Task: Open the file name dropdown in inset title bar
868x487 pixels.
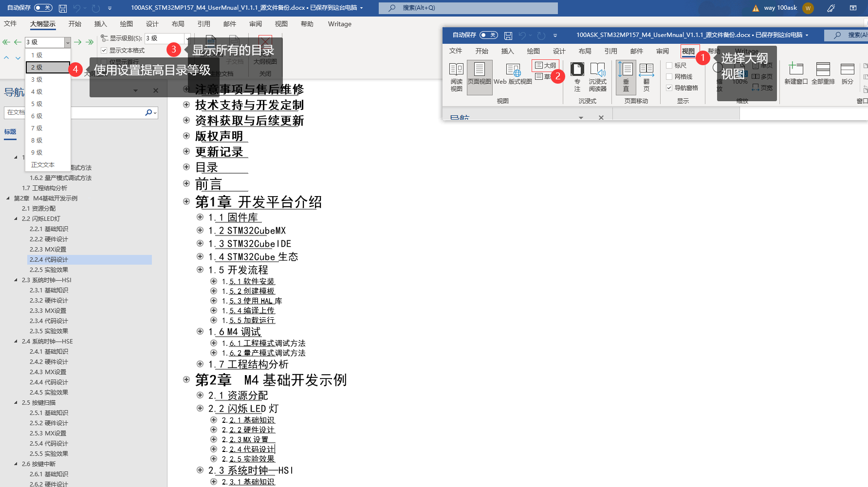Action: pos(807,35)
